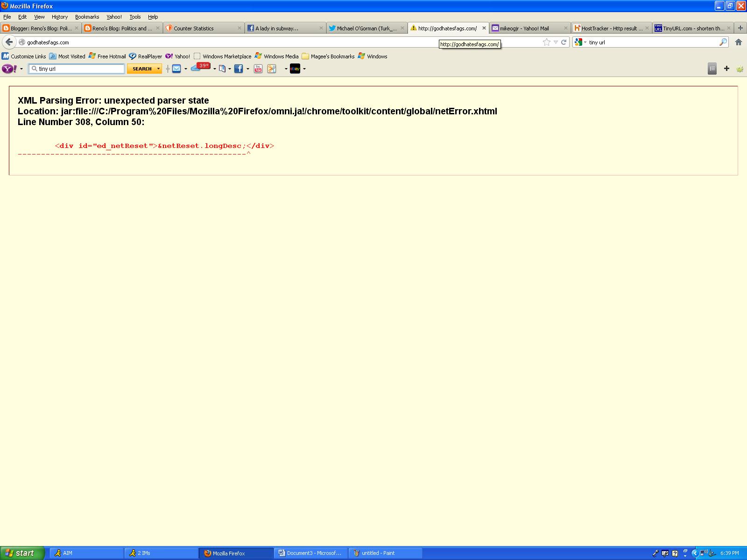Switch to AIM on the taskbar
This screenshot has height=560, width=747.
(x=86, y=553)
